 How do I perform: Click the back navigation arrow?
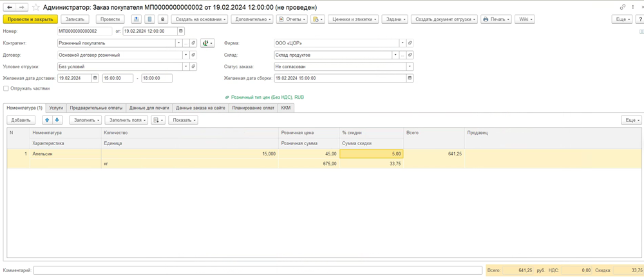point(10,7)
